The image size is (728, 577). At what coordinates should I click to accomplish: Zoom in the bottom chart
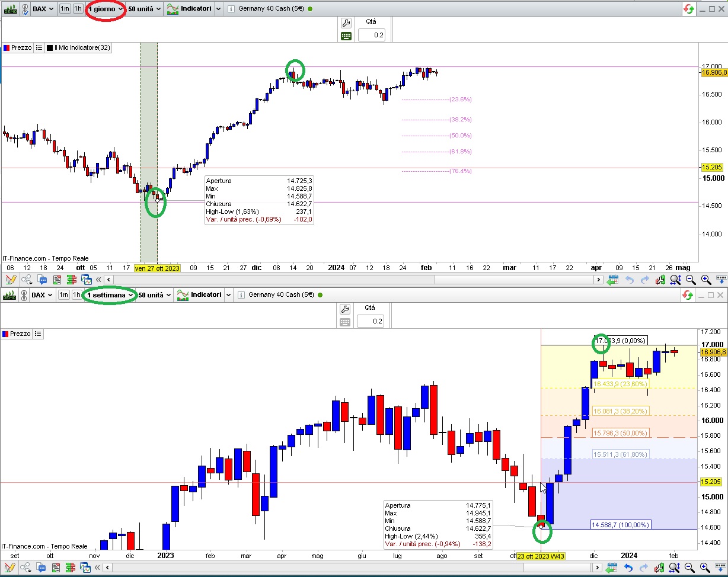point(706,569)
